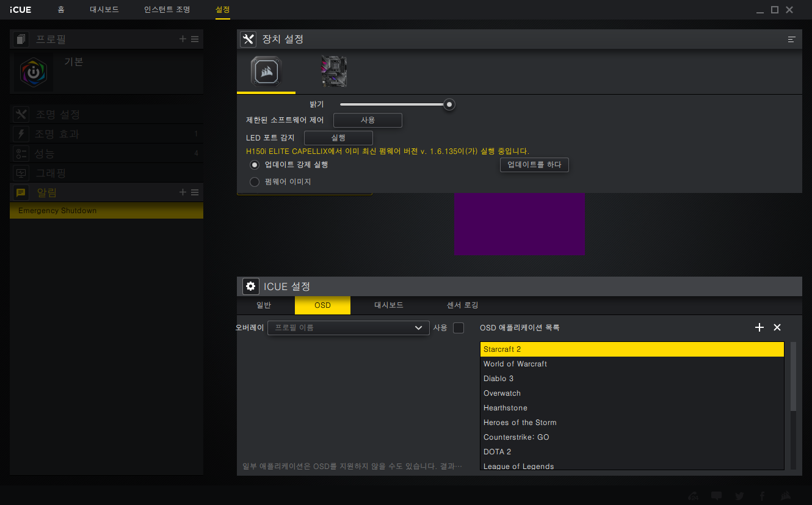This screenshot has width=812, height=505.
Task: Click the 기본 profile name
Action: tap(73, 62)
